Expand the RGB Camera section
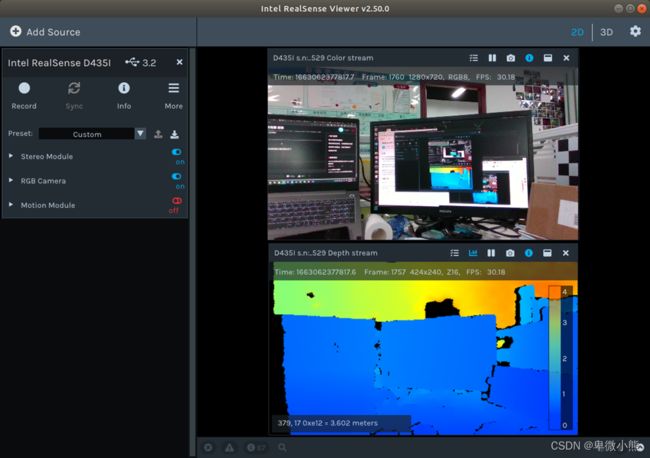650x458 pixels. pos(11,180)
